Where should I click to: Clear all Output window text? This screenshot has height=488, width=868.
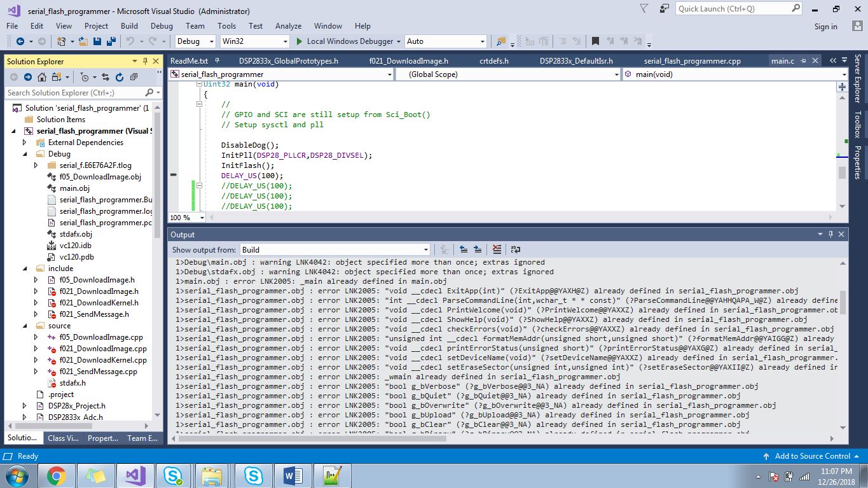(497, 250)
